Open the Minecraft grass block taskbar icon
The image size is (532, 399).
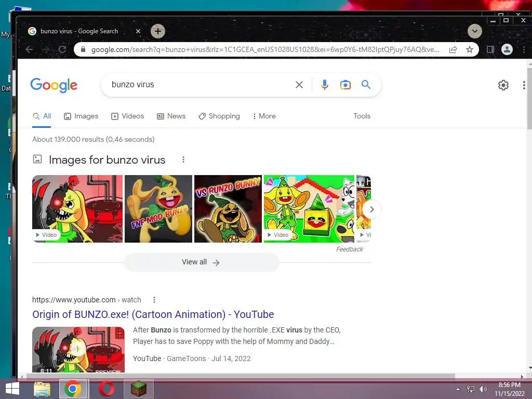click(x=138, y=389)
